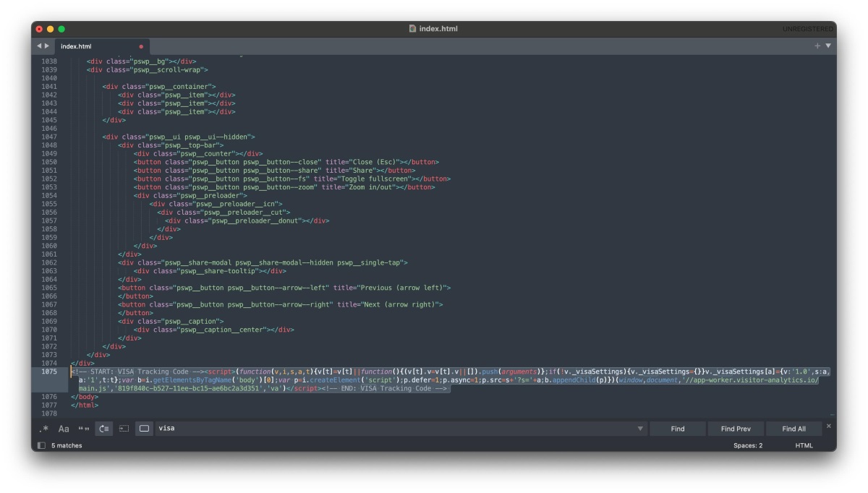Open the Spaces: 2 indentation menu
Viewport: 868px width, 493px height.
point(747,446)
